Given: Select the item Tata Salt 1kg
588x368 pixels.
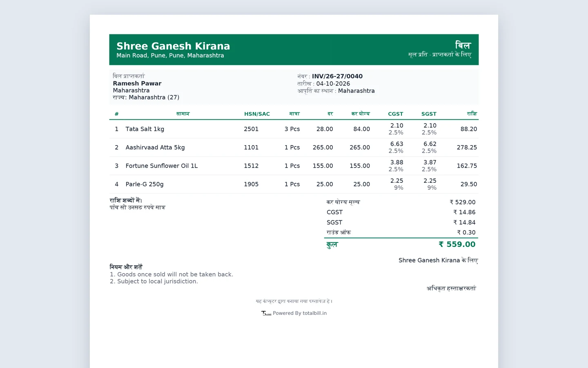Looking at the screenshot, I should (x=145, y=129).
